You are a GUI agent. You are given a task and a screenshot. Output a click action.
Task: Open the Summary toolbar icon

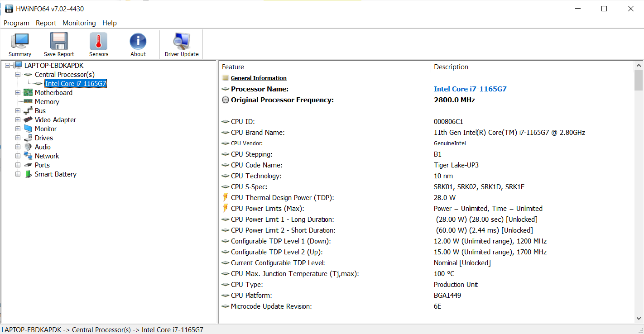point(20,41)
